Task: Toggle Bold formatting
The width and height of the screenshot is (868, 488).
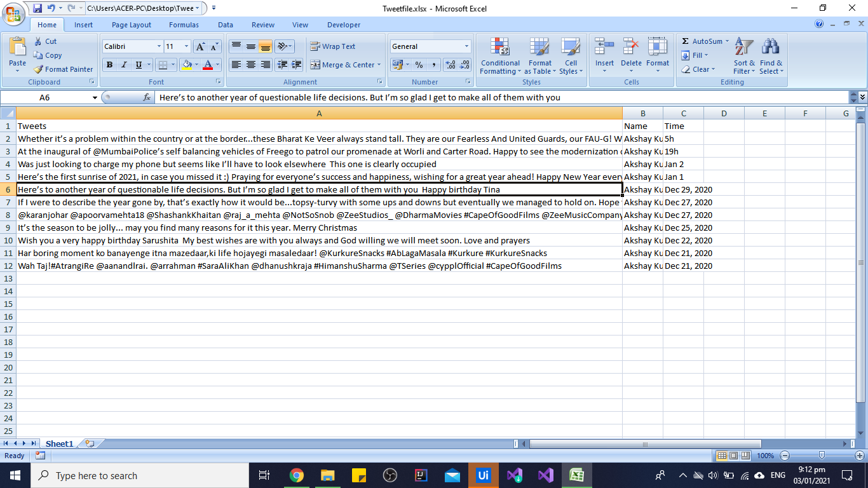Action: 109,65
